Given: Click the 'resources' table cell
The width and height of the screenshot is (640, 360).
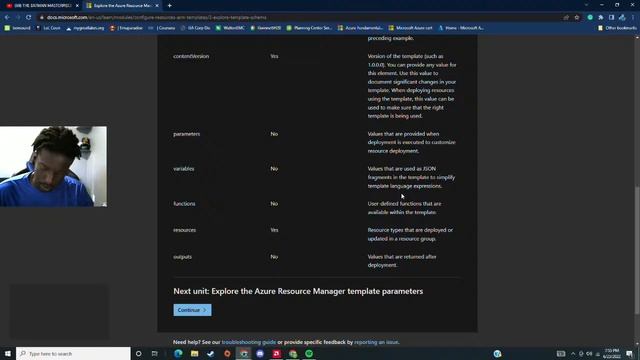Looking at the screenshot, I should (184, 230).
